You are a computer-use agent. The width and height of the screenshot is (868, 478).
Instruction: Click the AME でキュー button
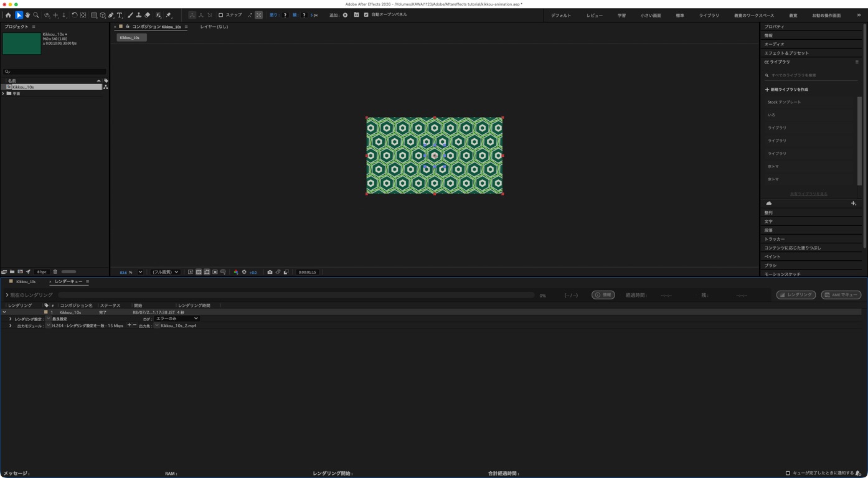pos(841,295)
